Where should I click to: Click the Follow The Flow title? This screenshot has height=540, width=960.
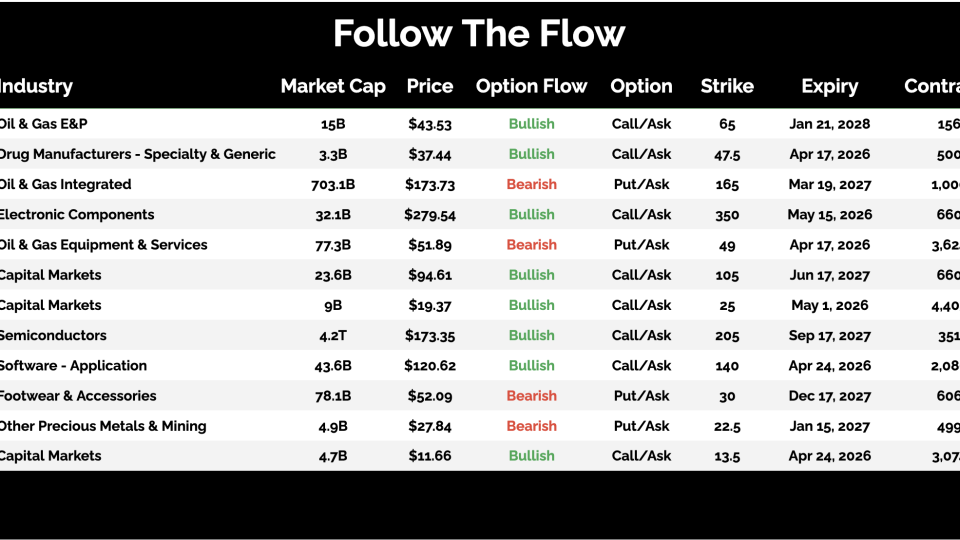click(x=479, y=34)
